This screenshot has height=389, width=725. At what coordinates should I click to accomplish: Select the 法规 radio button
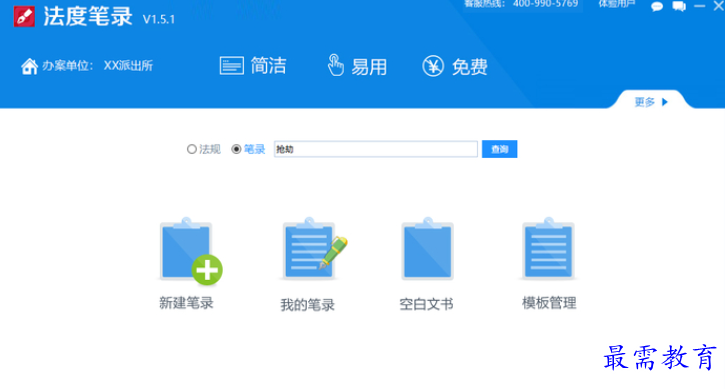click(x=191, y=149)
